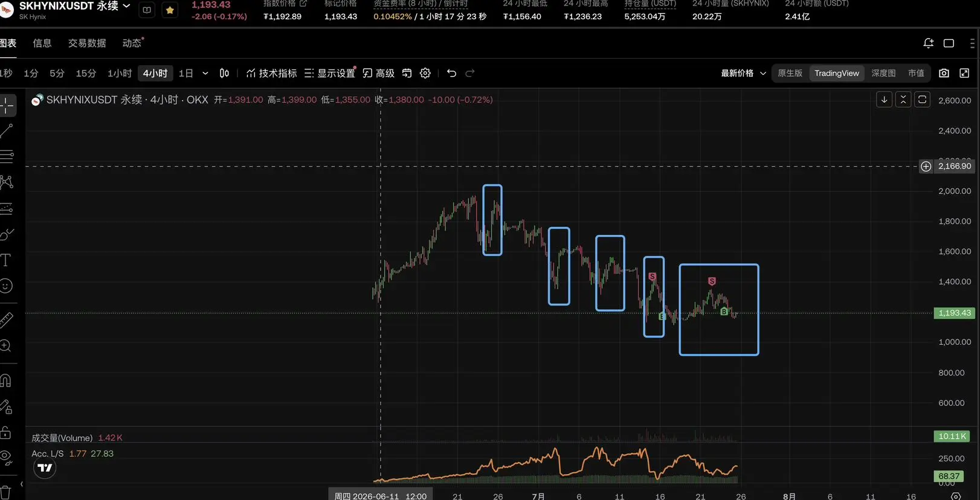This screenshot has height=500, width=980.
Task: Click the Acc. L/S indicator label
Action: (x=47, y=454)
